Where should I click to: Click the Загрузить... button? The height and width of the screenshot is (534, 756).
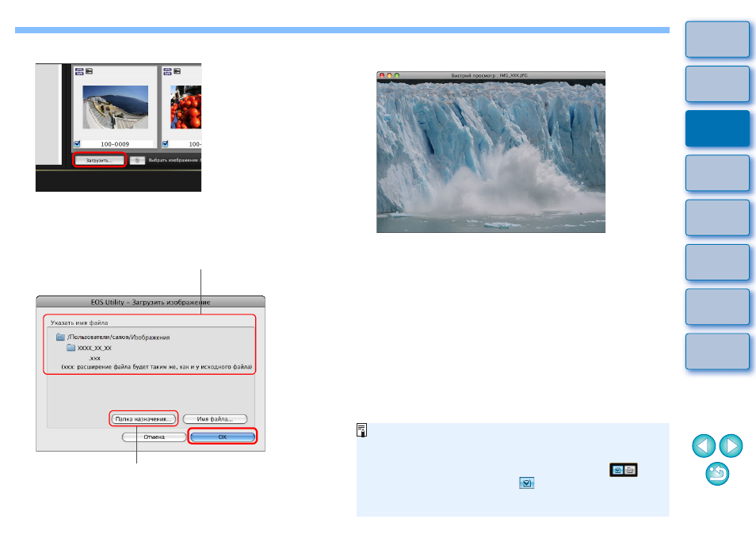[x=99, y=160]
